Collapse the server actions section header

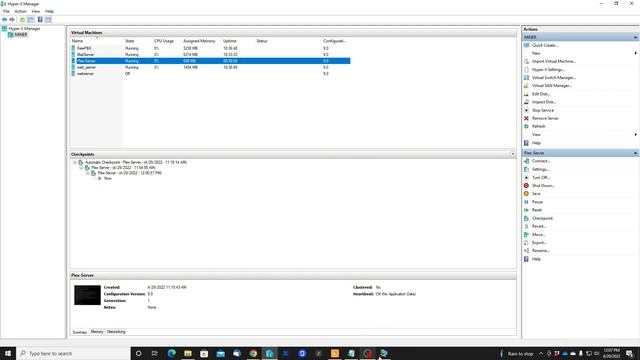coord(635,37)
